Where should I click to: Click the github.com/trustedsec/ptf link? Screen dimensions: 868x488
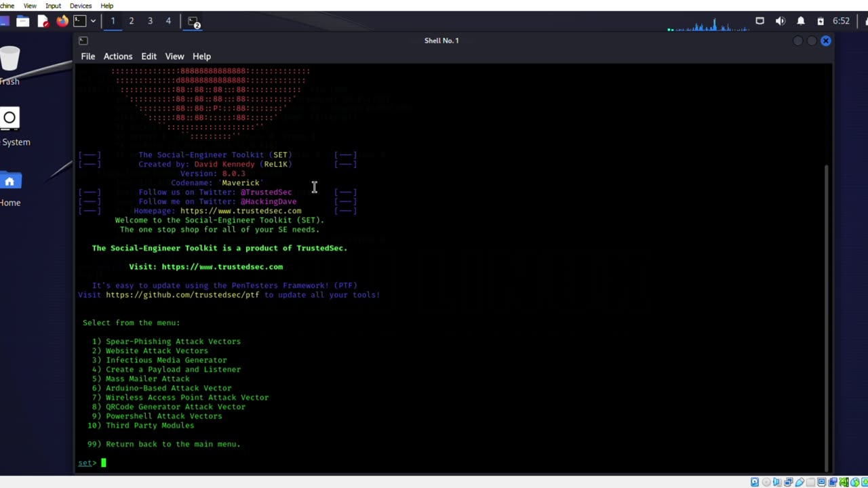[x=182, y=295]
